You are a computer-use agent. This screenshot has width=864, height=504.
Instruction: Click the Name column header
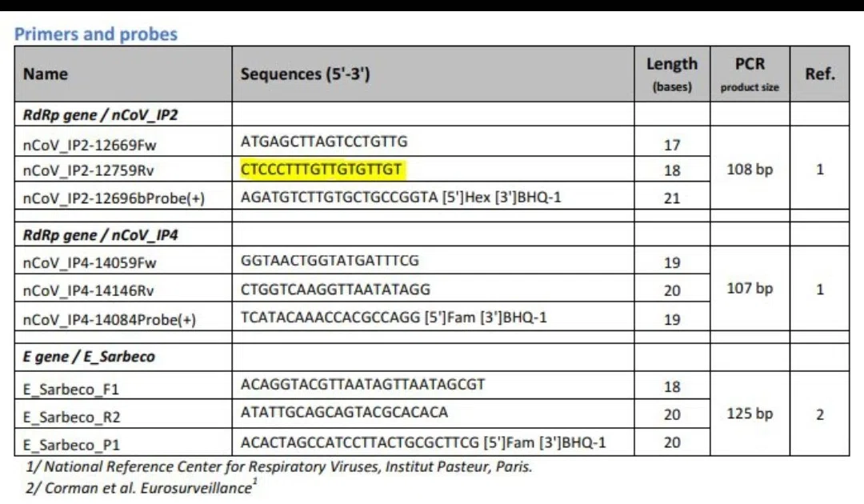tap(45, 74)
